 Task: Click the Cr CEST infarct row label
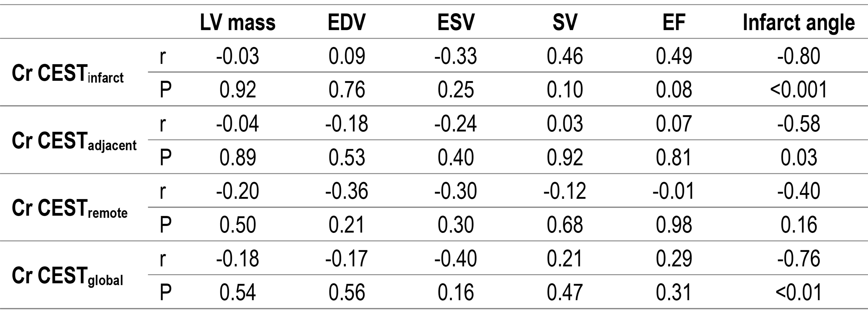point(68,73)
